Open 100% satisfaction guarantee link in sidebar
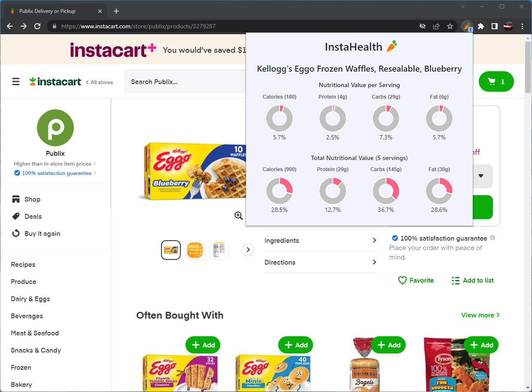532x392 pixels. [55, 173]
